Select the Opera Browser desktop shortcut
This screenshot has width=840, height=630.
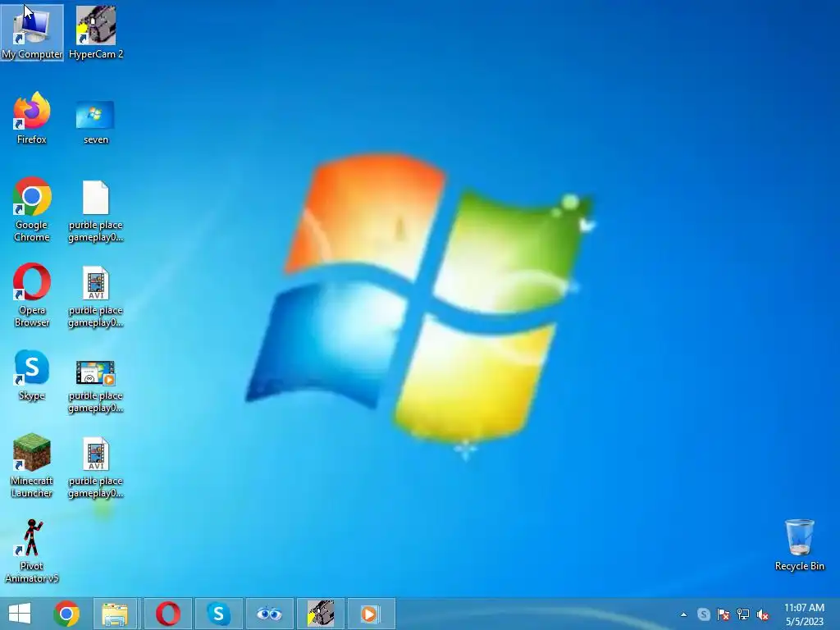coord(32,294)
